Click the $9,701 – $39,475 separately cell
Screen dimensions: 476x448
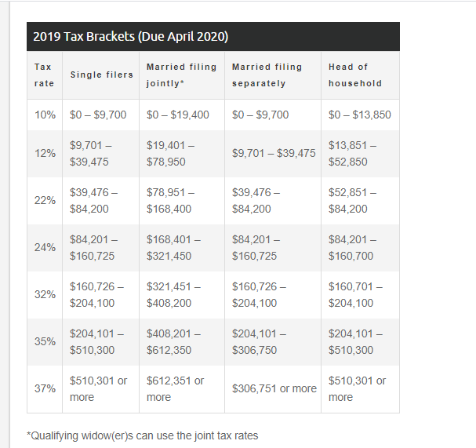(274, 154)
